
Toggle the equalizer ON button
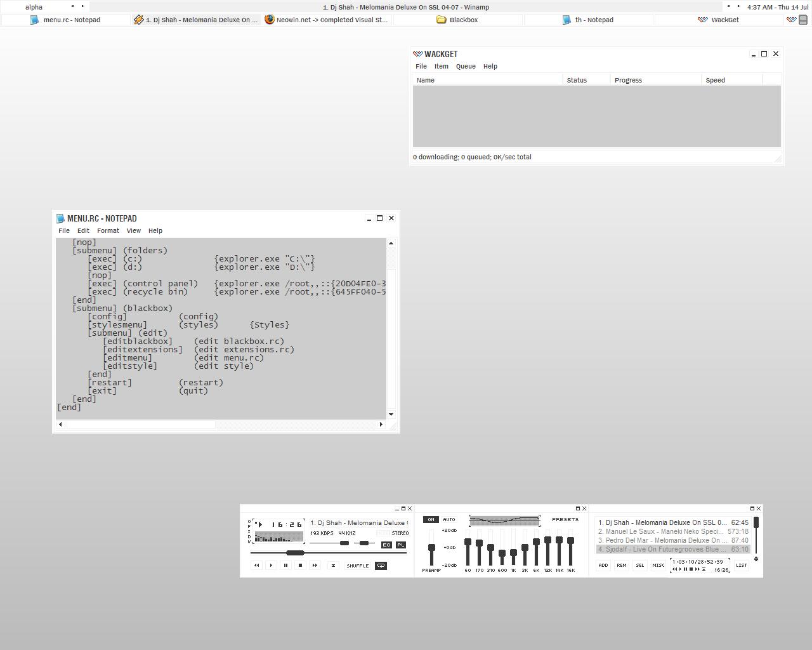[x=431, y=519]
